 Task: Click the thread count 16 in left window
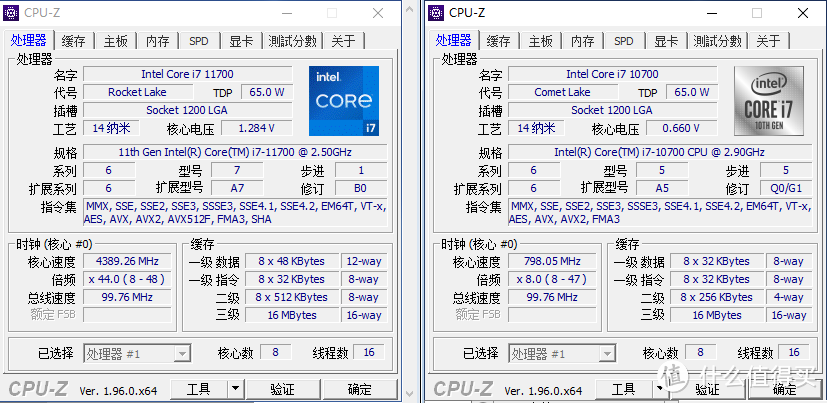click(369, 352)
